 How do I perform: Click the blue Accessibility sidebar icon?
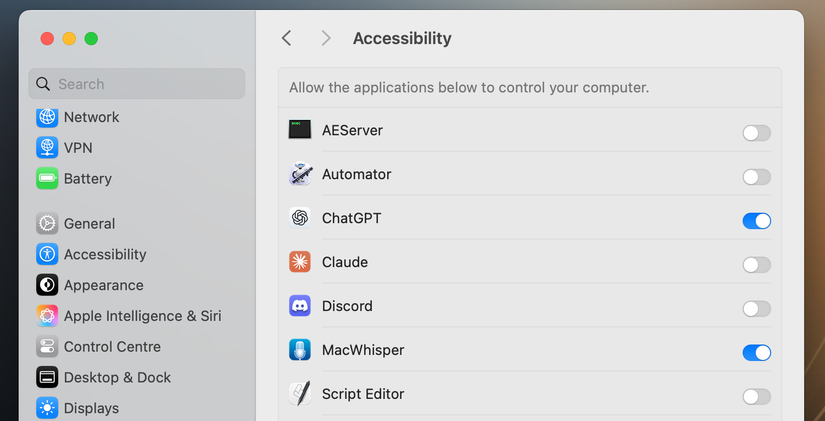pyautogui.click(x=47, y=254)
